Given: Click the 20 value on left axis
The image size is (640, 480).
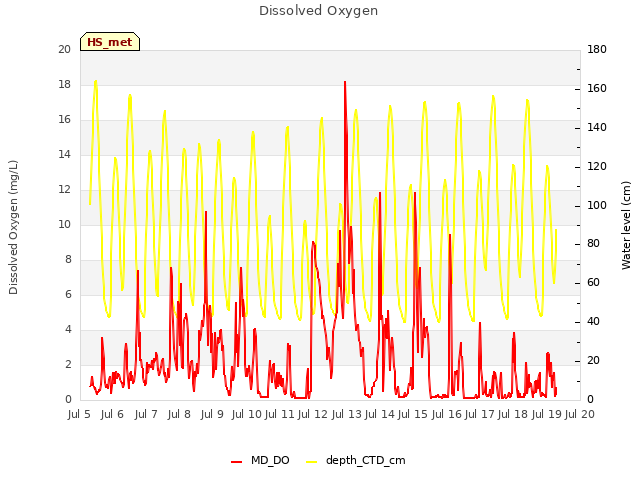Looking at the screenshot, I should [x=64, y=49].
